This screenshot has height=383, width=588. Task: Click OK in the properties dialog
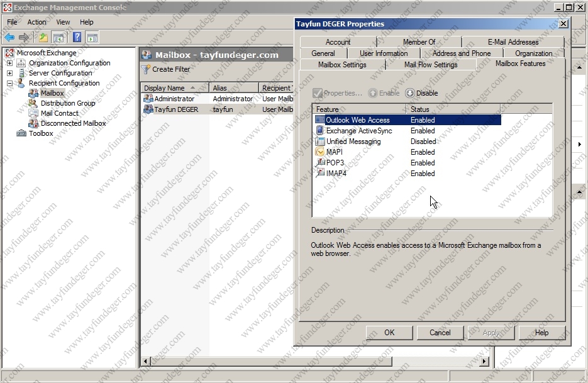coord(389,333)
